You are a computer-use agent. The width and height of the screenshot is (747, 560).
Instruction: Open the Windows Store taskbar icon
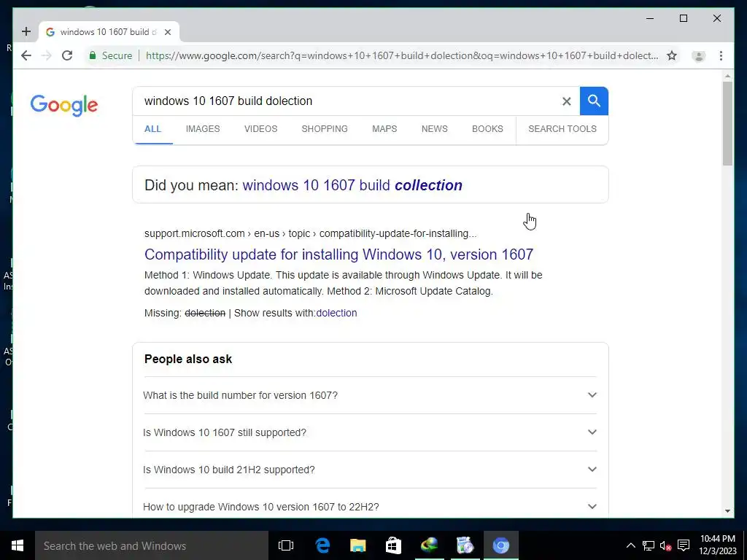[x=393, y=545]
